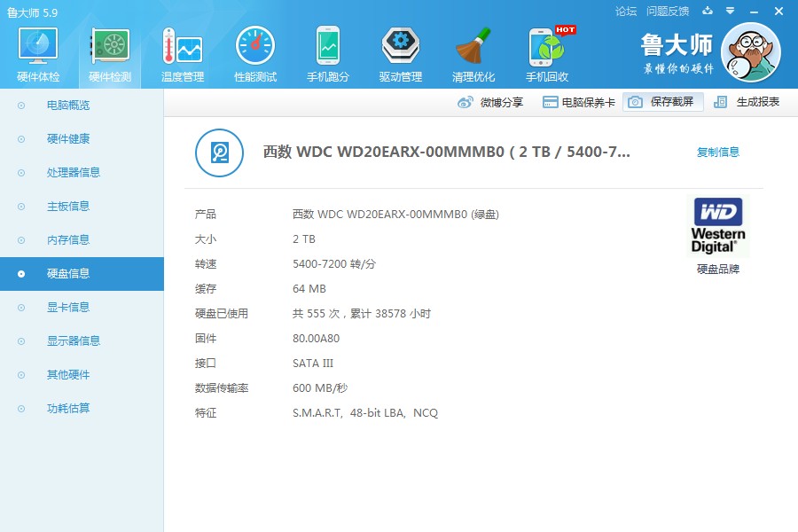
Task: Open the 论坛 forum menu item
Action: pos(627,9)
